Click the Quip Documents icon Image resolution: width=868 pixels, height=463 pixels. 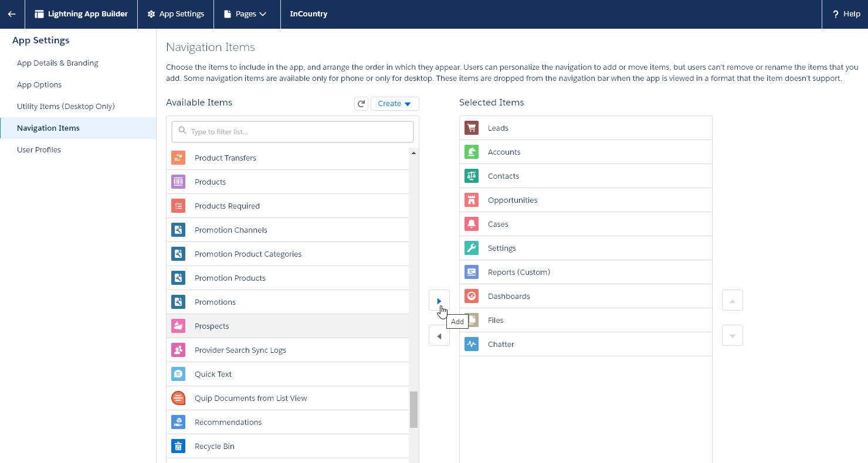coord(178,398)
